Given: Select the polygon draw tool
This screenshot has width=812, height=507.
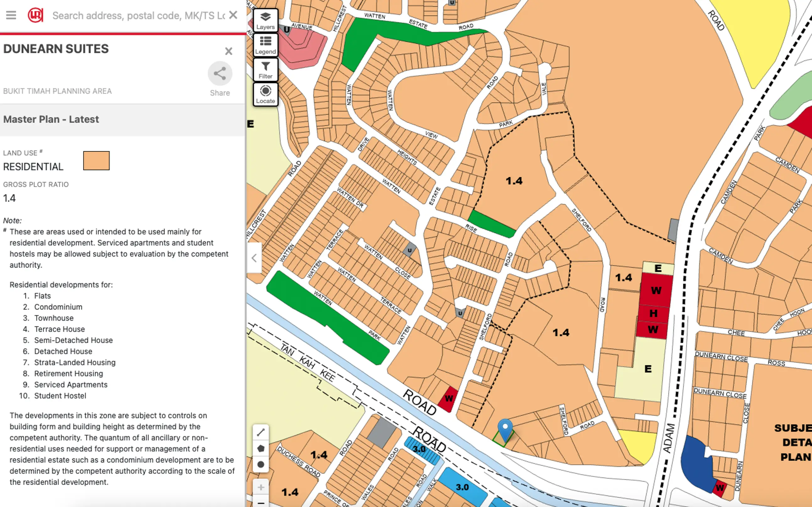Looking at the screenshot, I should point(261,448).
